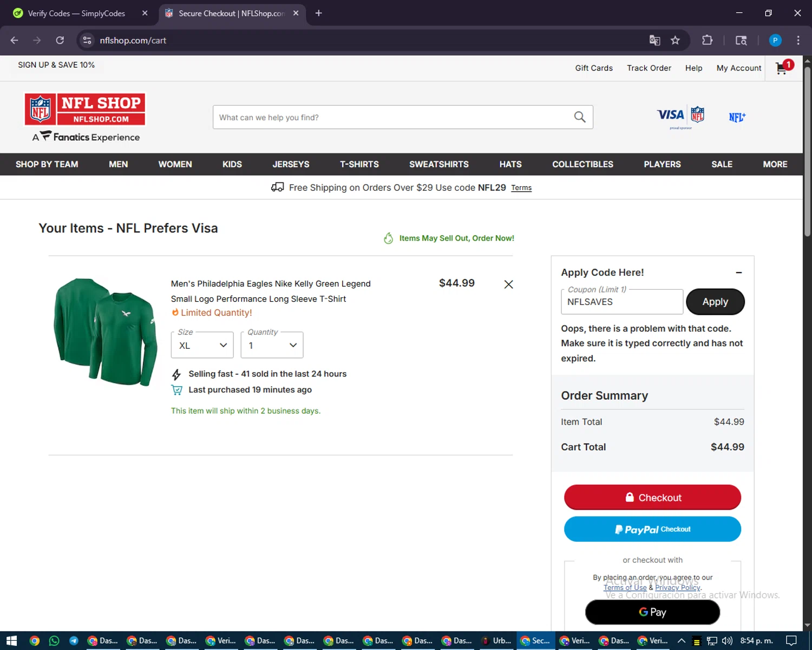Open the Size dropdown showing XL
812x650 pixels.
tap(202, 345)
